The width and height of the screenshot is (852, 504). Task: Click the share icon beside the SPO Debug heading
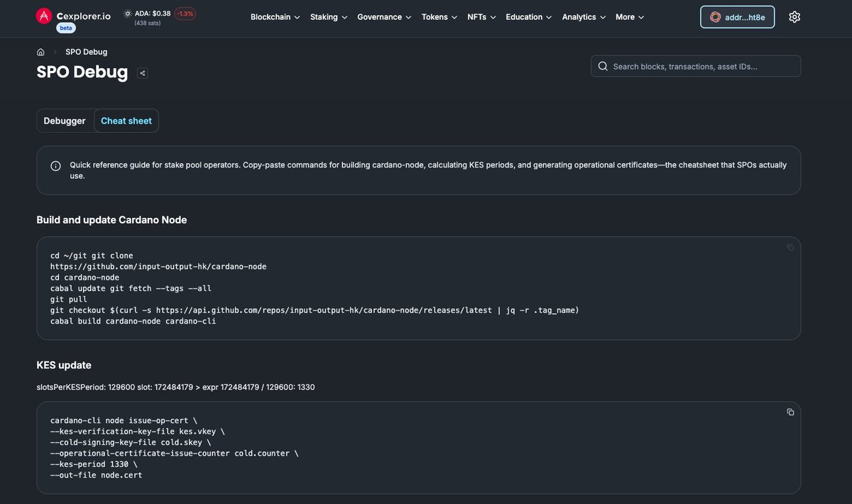[142, 72]
